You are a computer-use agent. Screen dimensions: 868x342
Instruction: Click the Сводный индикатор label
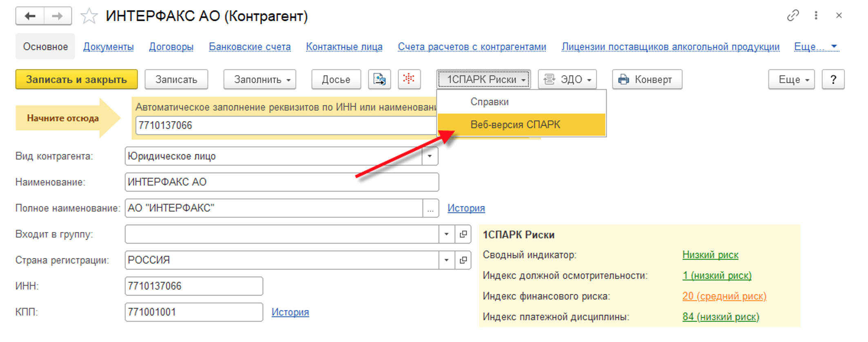pos(529,255)
